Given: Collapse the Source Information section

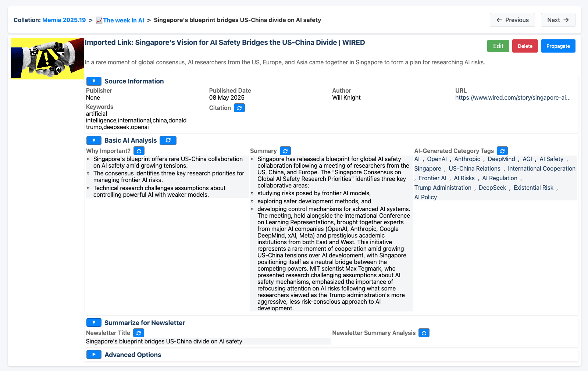Looking at the screenshot, I should click(x=94, y=81).
